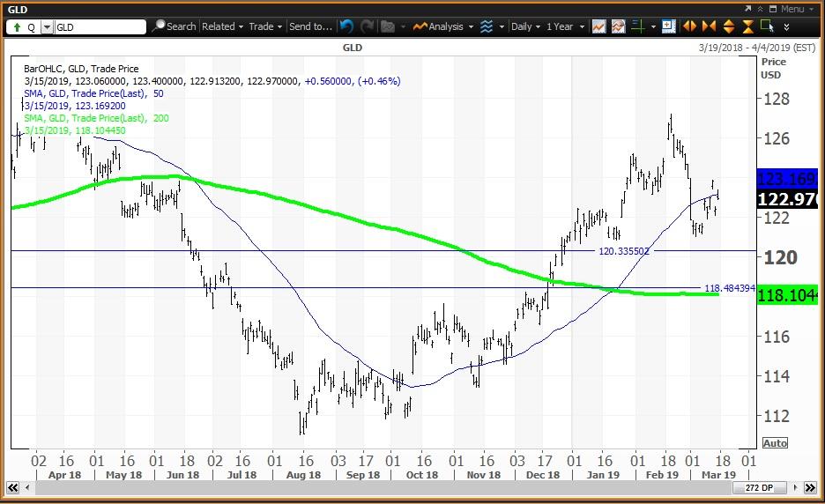Viewport: 825px width, 504px height.
Task: Change the Daily interval dropdown
Action: 525,26
